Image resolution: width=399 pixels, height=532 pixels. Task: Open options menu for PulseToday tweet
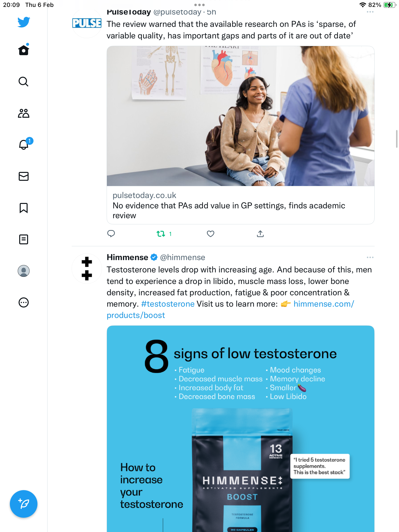[370, 12]
